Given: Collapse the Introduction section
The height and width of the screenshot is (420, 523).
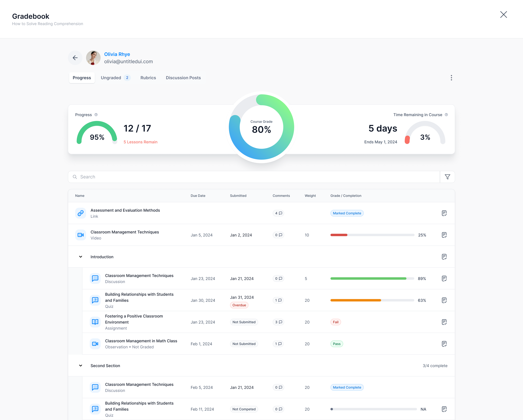Looking at the screenshot, I should [x=80, y=257].
